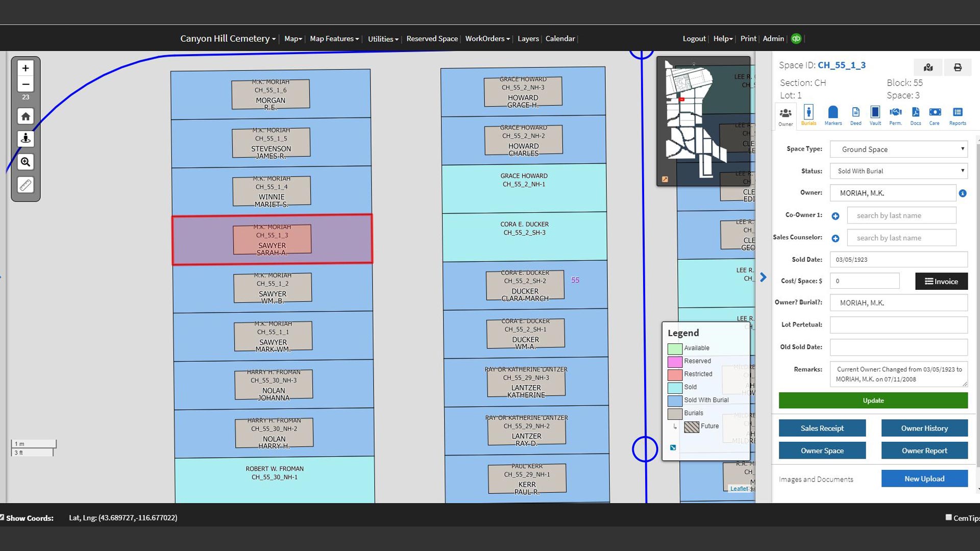980x551 pixels.
Task: Open the Map dropdown menu
Action: click(x=293, y=39)
